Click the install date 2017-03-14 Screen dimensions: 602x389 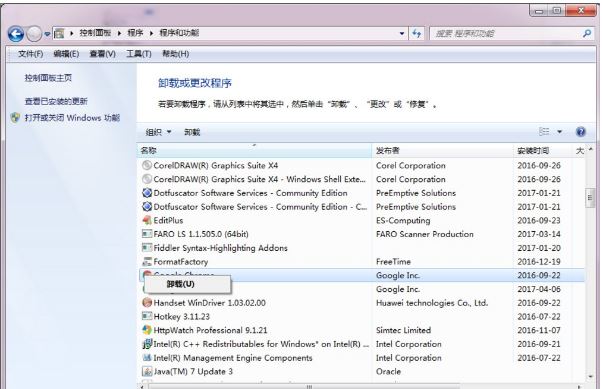coord(539,234)
